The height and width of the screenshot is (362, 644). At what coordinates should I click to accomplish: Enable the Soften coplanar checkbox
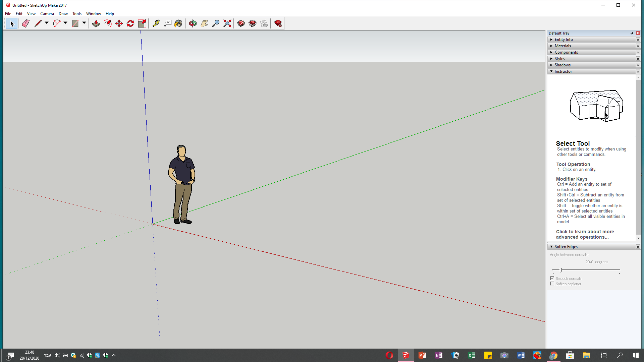pos(552,284)
